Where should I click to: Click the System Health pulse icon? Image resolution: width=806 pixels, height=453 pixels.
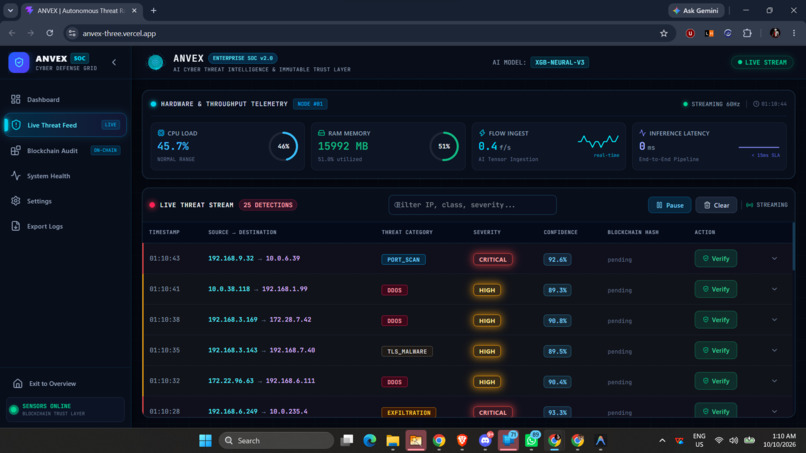point(16,176)
